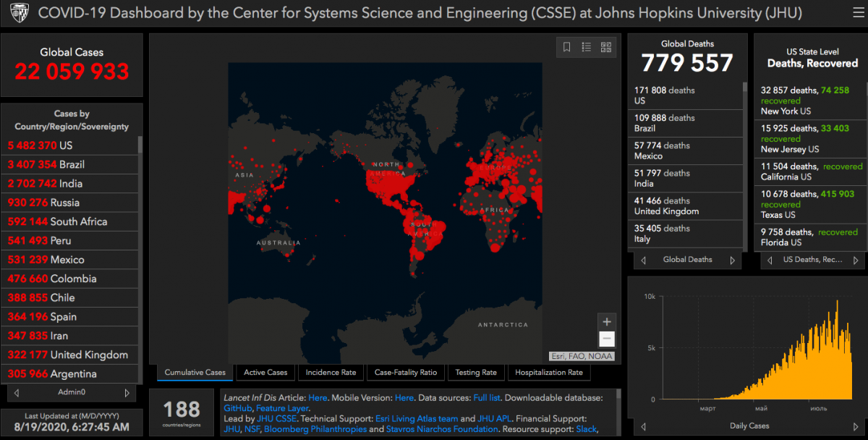Select 51 797 deaths India row
Screen dimensions: 868x440
pyautogui.click(x=686, y=178)
